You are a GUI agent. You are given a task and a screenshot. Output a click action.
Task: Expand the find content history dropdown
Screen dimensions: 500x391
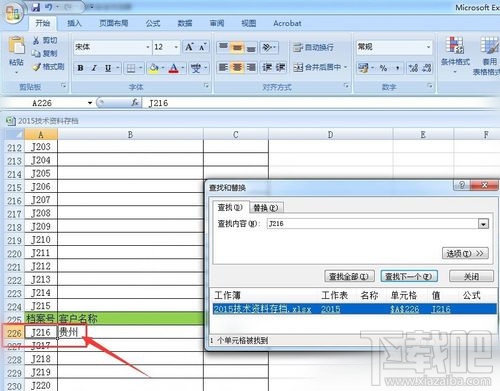click(483, 224)
